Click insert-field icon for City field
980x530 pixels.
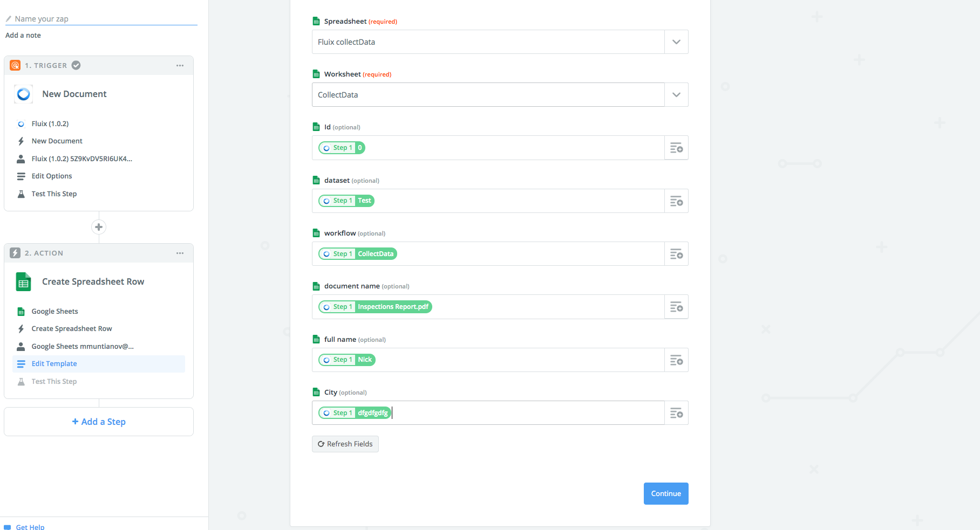(676, 413)
